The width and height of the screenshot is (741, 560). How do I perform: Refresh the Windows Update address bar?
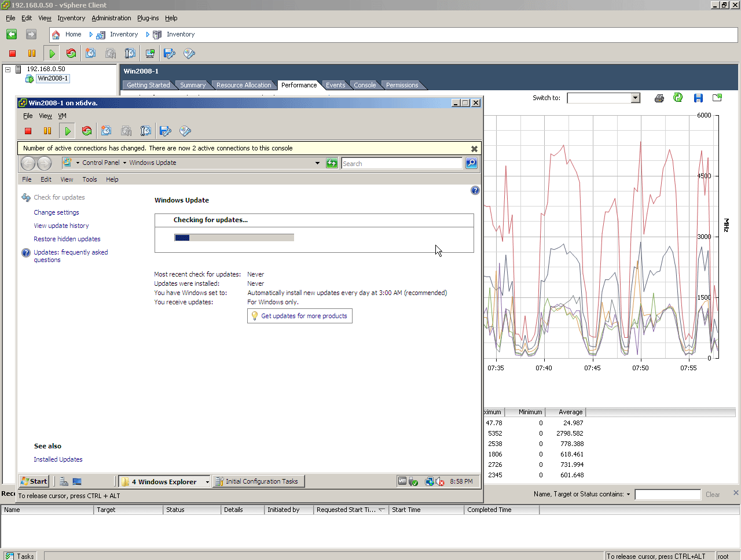332,163
